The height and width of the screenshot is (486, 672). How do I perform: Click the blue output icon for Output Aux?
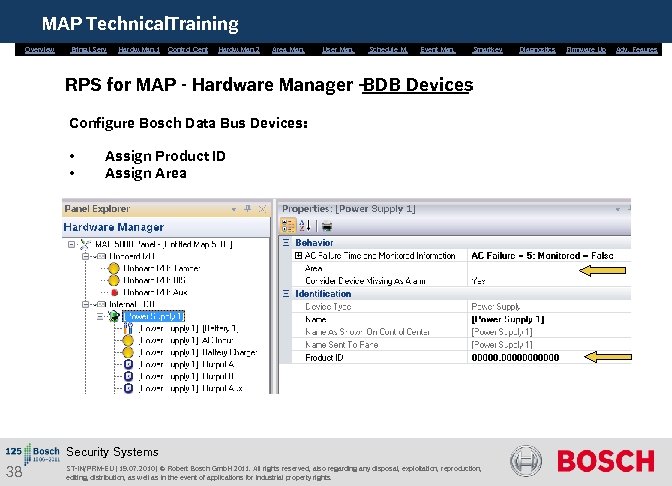(x=128, y=388)
